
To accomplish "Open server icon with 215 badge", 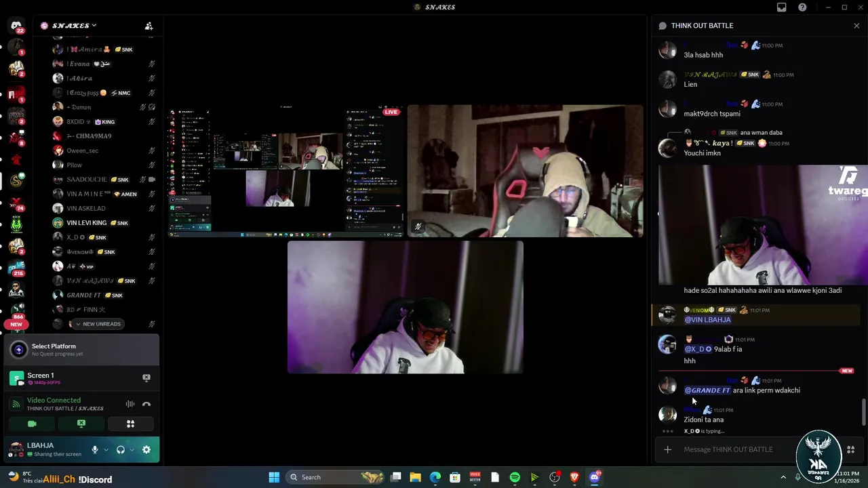I will click(16, 268).
